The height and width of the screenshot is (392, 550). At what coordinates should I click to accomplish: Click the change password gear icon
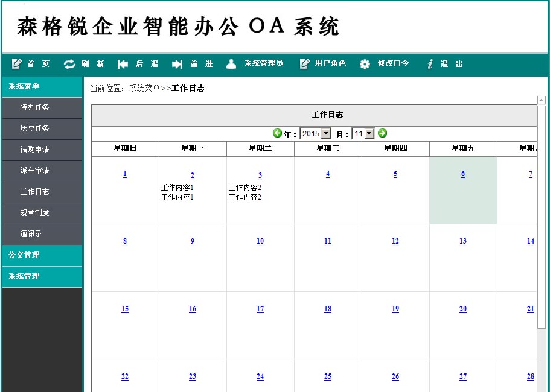point(365,64)
